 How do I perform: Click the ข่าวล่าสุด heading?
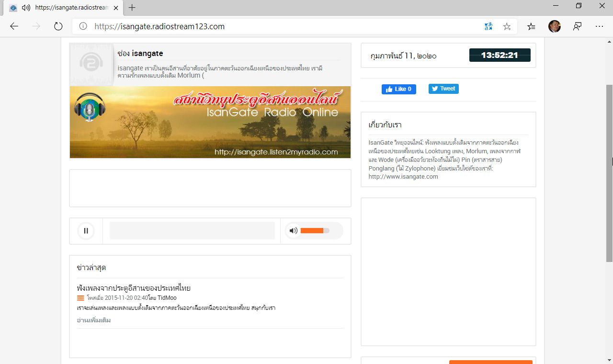(91, 267)
